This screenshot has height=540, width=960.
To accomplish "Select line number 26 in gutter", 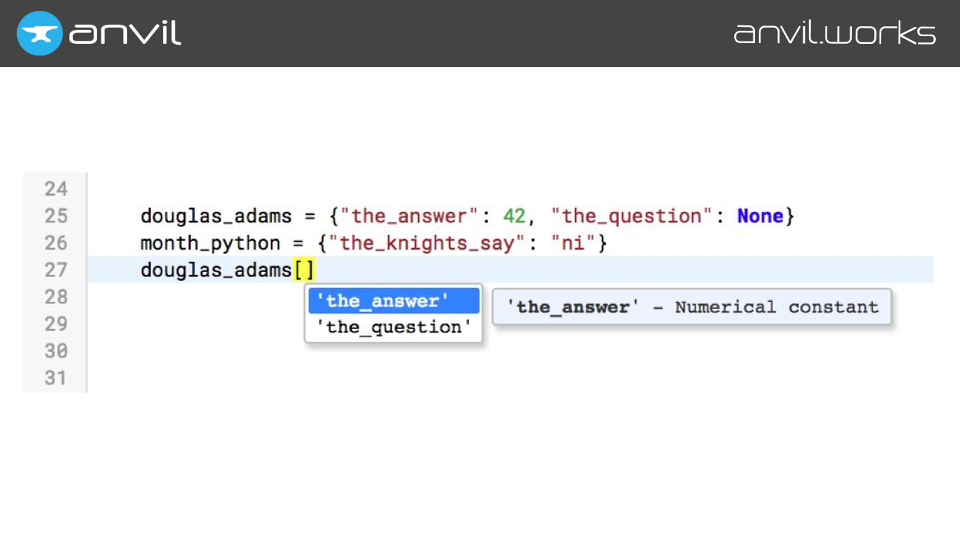I will coord(56,243).
